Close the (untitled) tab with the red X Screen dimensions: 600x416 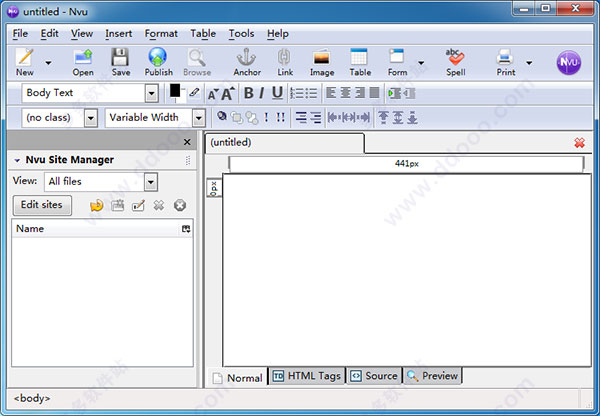[x=579, y=143]
